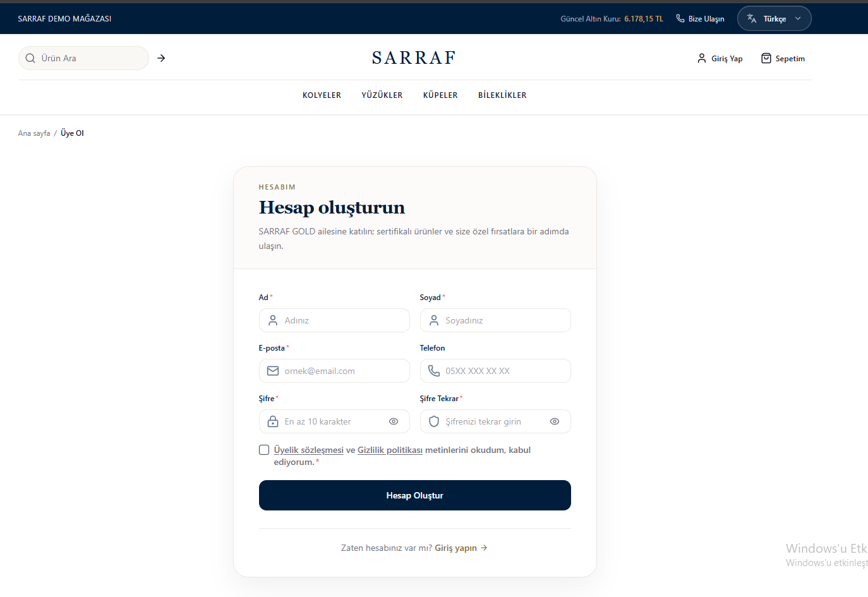Focus the 05XX XXX XX XX phone field

[x=495, y=371]
